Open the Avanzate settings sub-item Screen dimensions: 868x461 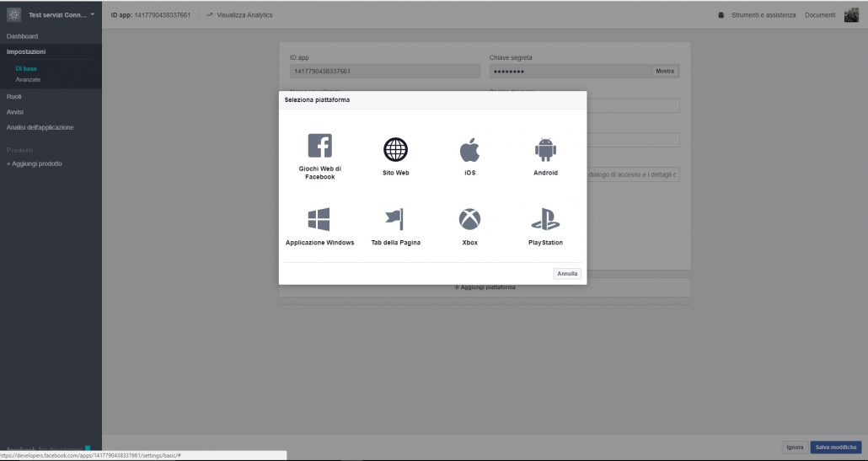[28, 80]
